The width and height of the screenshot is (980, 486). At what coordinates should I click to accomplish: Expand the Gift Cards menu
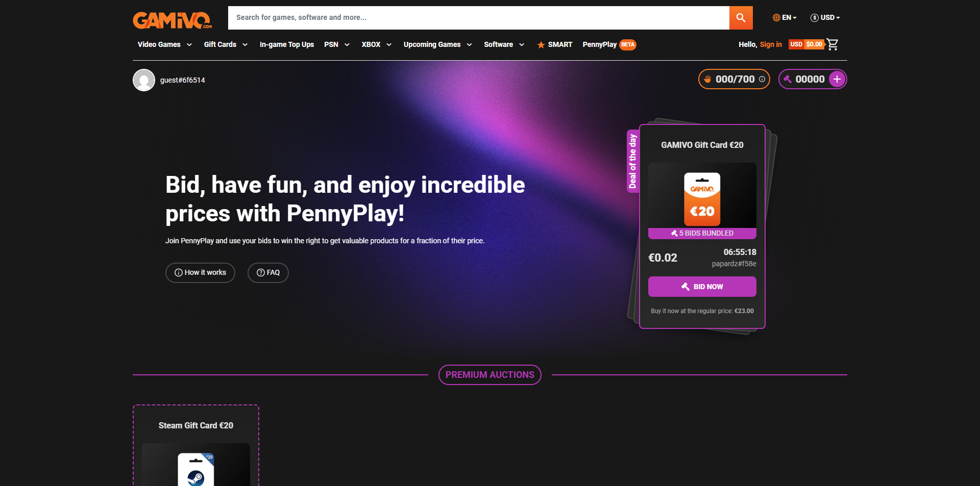pyautogui.click(x=226, y=44)
